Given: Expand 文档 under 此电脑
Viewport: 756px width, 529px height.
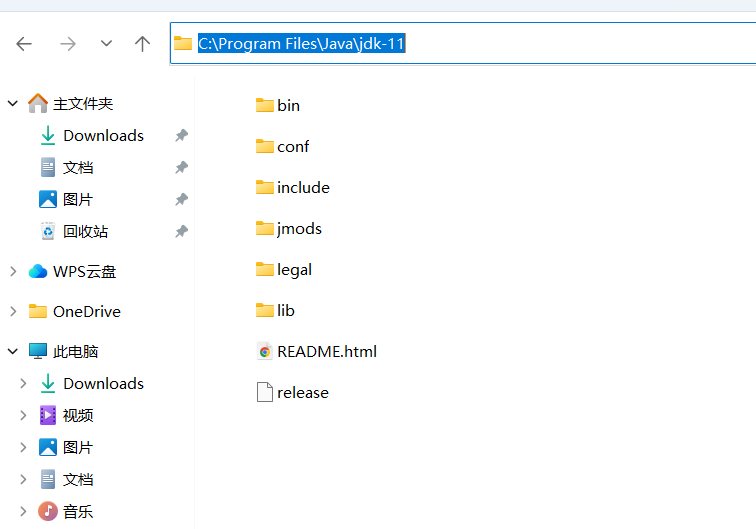Looking at the screenshot, I should (23, 479).
